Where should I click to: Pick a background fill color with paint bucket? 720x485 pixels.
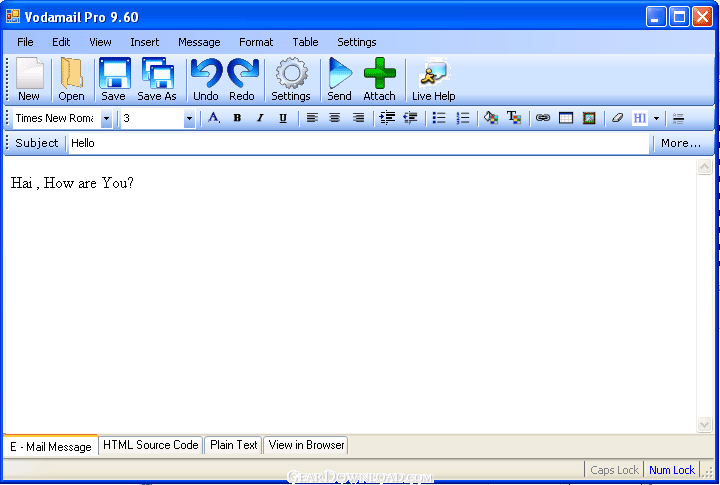[x=491, y=118]
